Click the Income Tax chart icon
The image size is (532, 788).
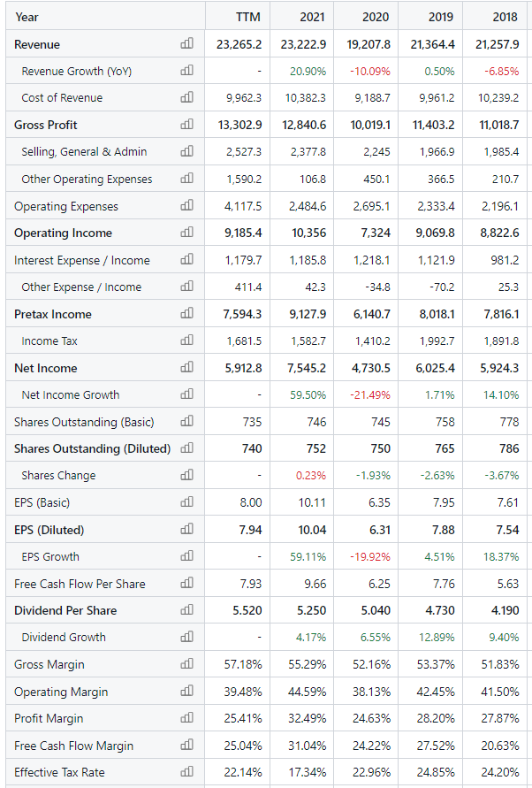[x=186, y=340]
